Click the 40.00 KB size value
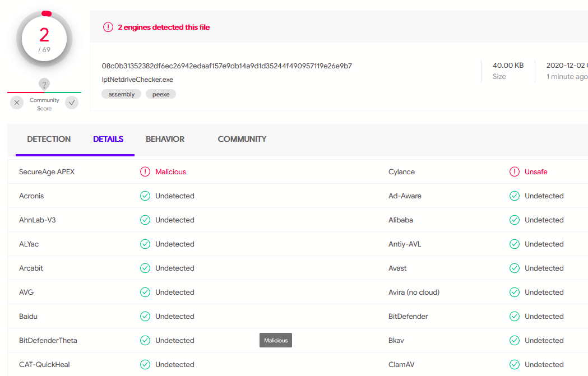Screen dimensions: 588x376 pos(508,65)
